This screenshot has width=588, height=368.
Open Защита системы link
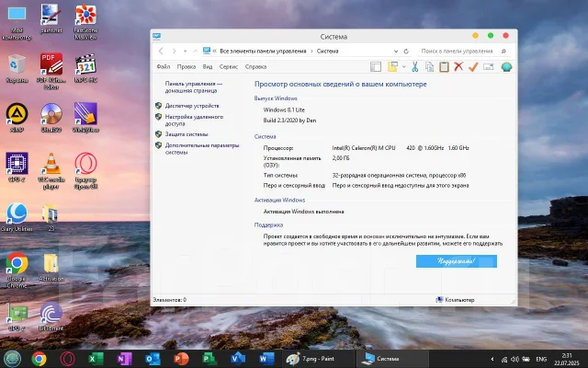(x=187, y=134)
